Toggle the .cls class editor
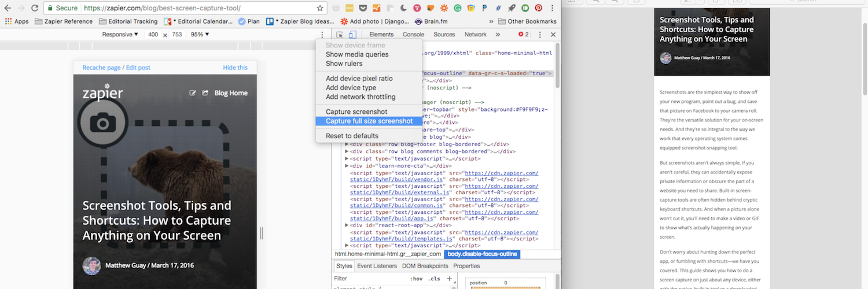 pos(434,279)
